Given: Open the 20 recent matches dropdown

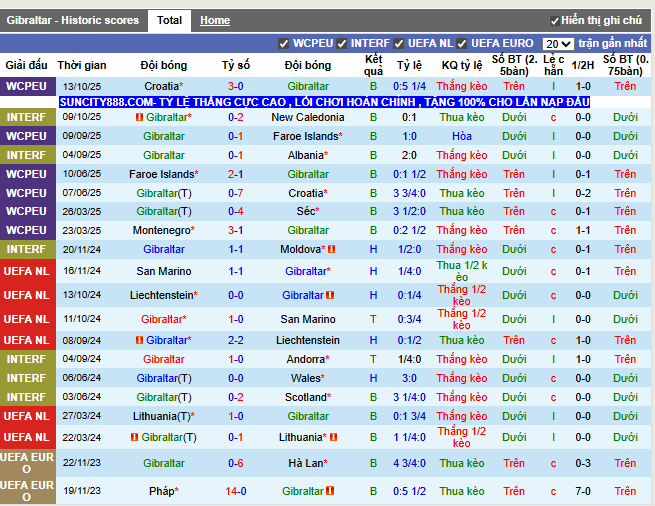Looking at the screenshot, I should 558,44.
